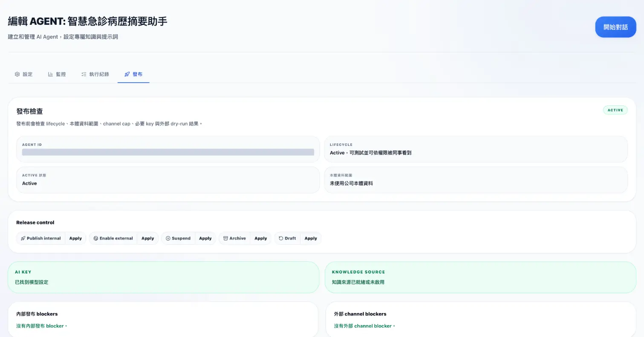The width and height of the screenshot is (644, 337).
Task: Click the bar chart icon on 監控 tab
Action: pos(50,74)
